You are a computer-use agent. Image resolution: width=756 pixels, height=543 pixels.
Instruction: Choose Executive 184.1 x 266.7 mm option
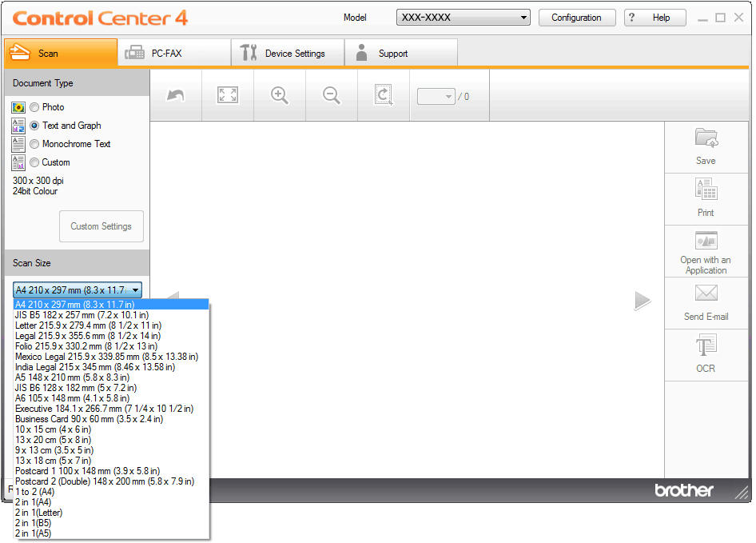click(111, 409)
